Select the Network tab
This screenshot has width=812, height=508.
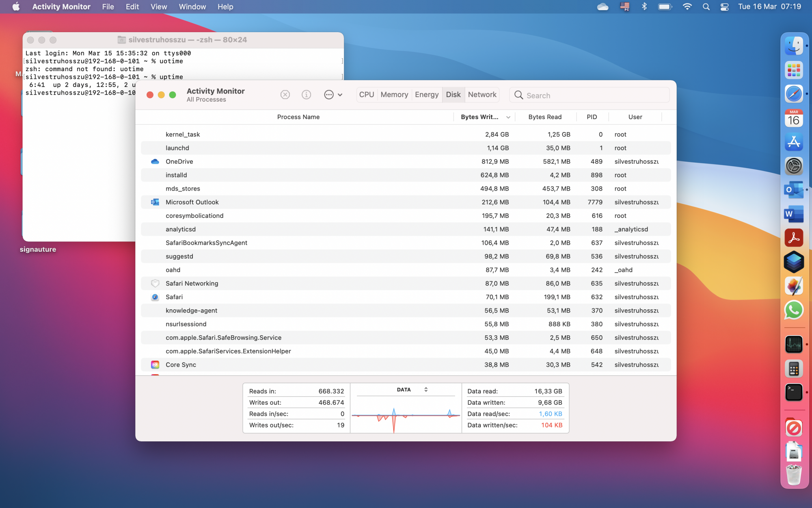coord(482,95)
